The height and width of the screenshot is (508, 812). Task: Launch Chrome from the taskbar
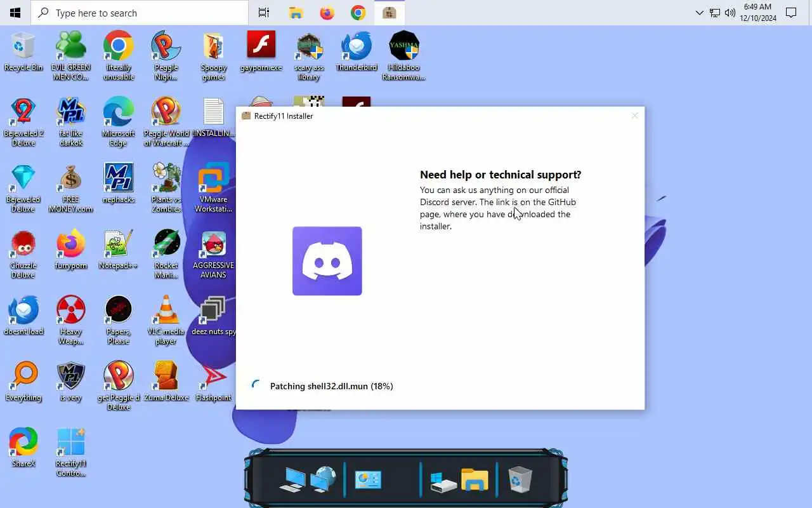[x=358, y=13]
